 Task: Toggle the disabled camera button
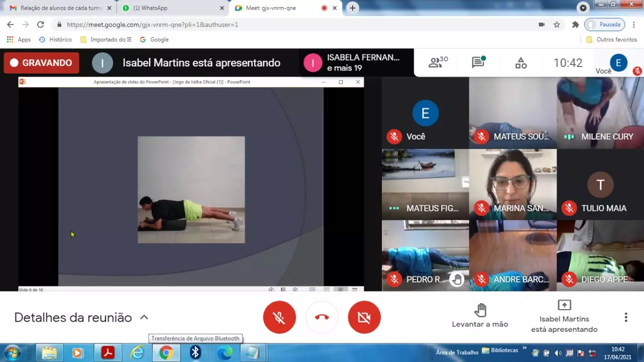[x=364, y=317]
